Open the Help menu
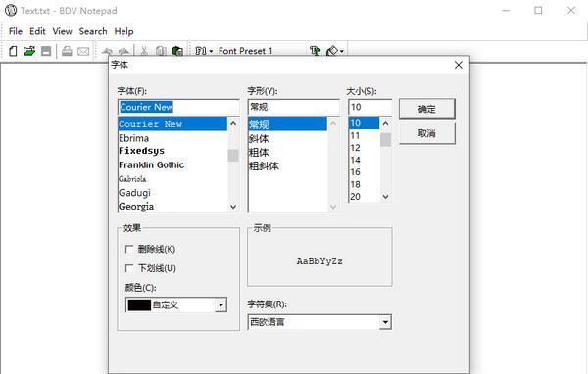Viewport: 588px width, 374px height. tap(123, 31)
